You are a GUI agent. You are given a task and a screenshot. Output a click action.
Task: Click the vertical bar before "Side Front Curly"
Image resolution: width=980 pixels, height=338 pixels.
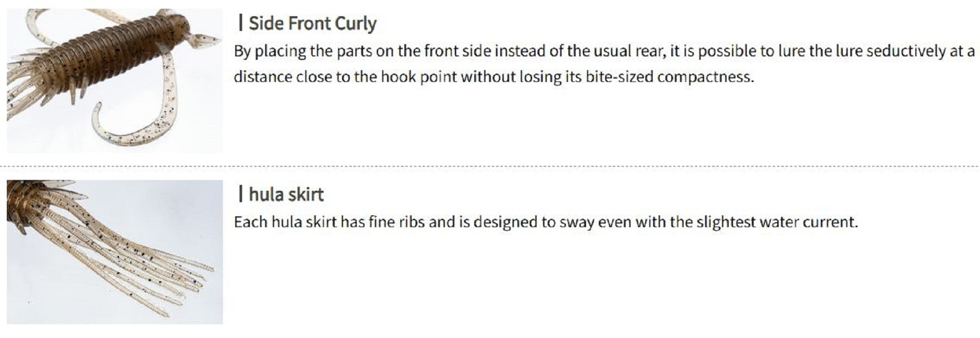[240, 23]
